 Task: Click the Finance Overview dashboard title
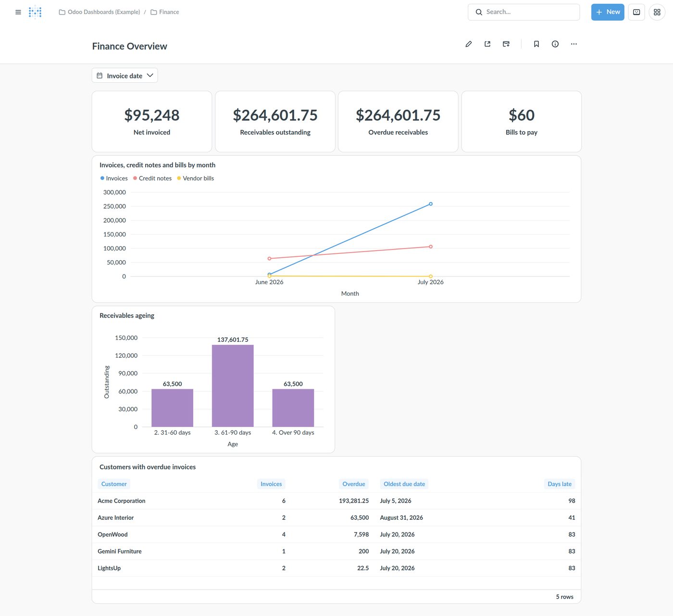point(130,46)
